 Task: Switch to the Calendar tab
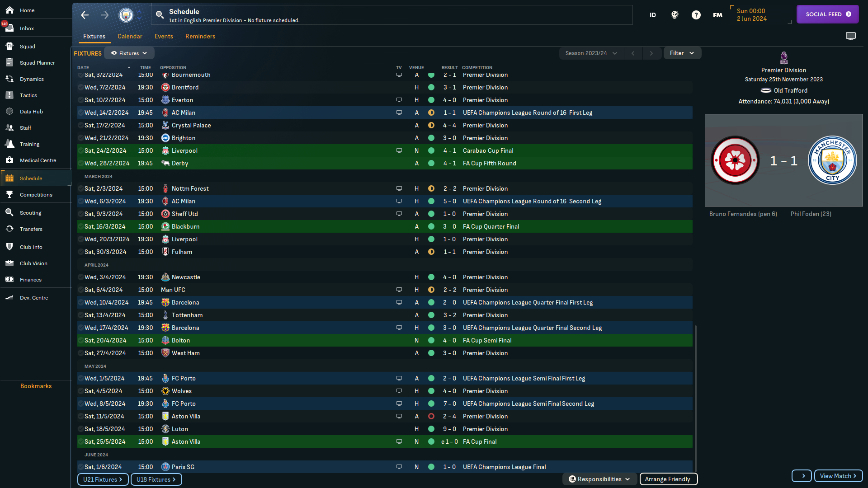click(130, 36)
